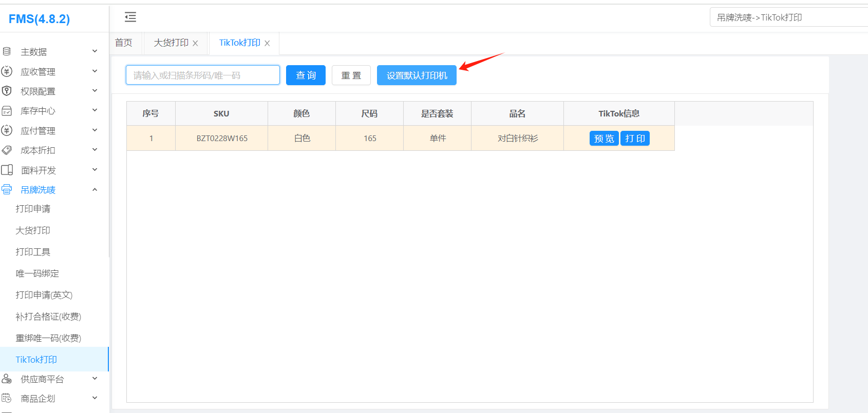Click 预览 for SKU BZT0228W165
The image size is (868, 413).
click(x=604, y=139)
